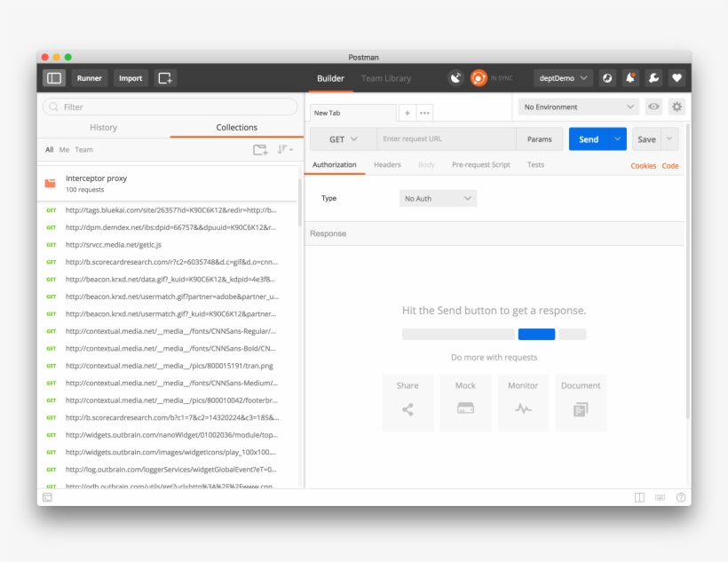The height and width of the screenshot is (562, 728).
Task: Open Document option icon
Action: (581, 409)
